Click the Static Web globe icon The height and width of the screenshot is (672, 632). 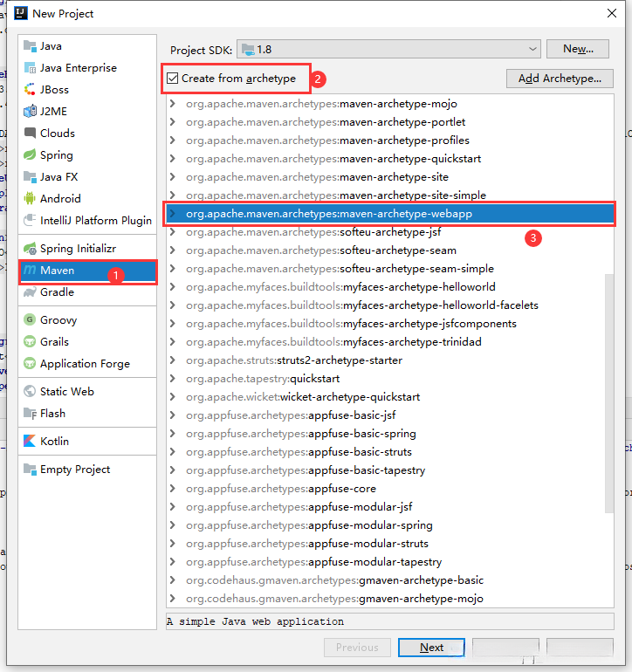click(30, 391)
